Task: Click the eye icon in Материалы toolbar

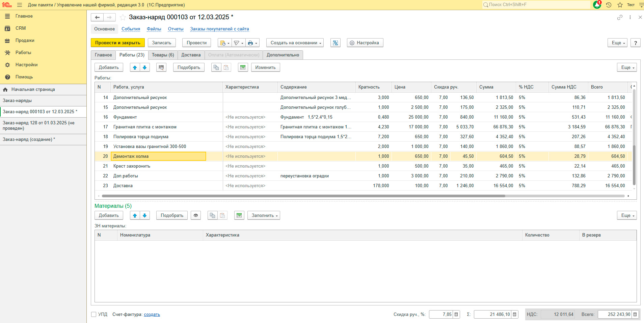Action: pos(196,216)
